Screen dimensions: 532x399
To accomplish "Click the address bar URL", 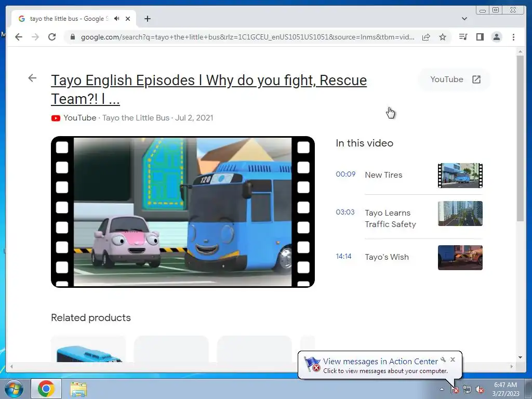I will point(247,37).
